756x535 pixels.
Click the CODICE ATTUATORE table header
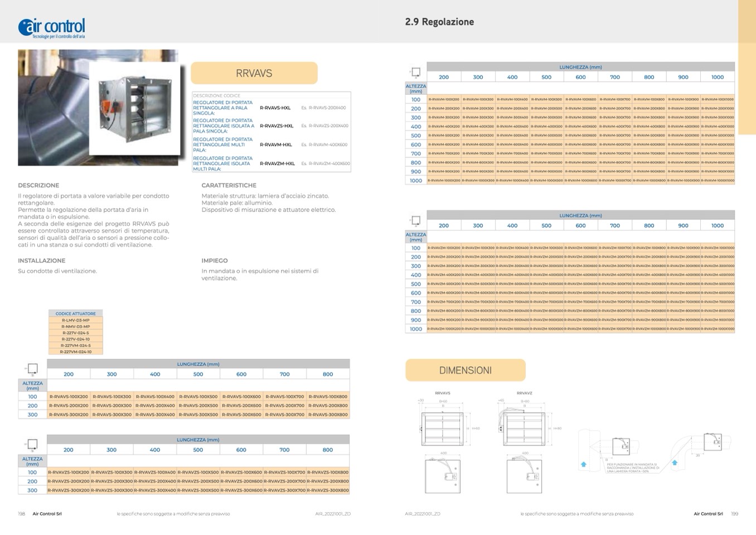point(76,314)
